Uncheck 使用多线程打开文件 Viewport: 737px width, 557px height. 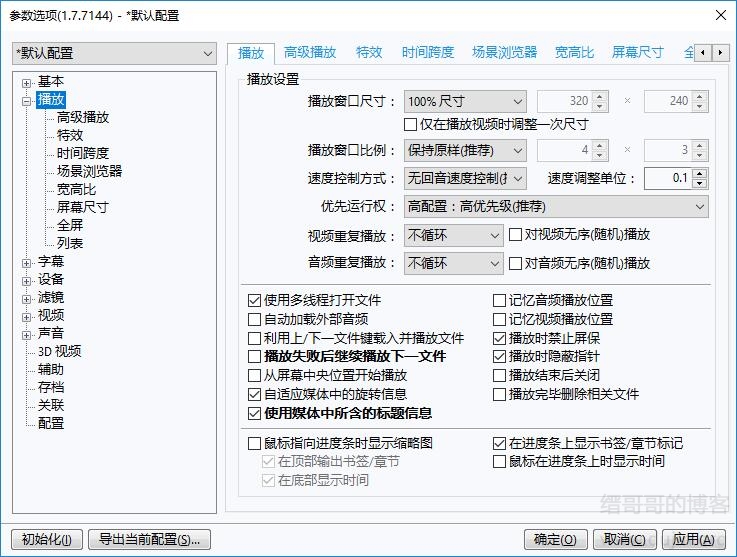click(254, 300)
